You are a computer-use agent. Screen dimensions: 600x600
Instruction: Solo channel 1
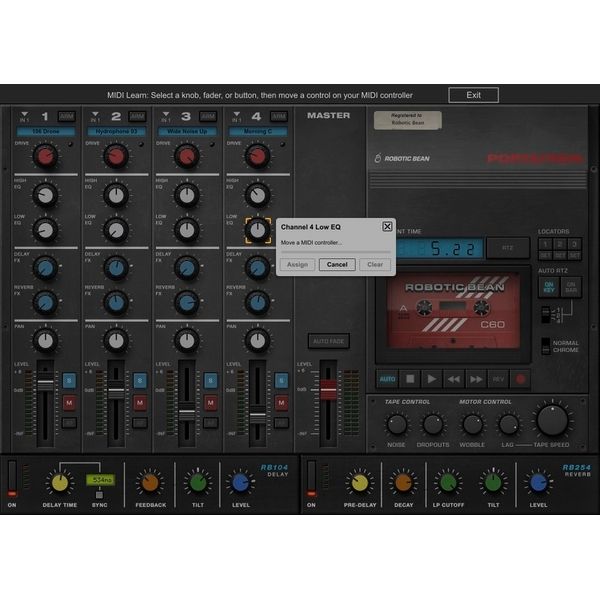click(x=69, y=381)
